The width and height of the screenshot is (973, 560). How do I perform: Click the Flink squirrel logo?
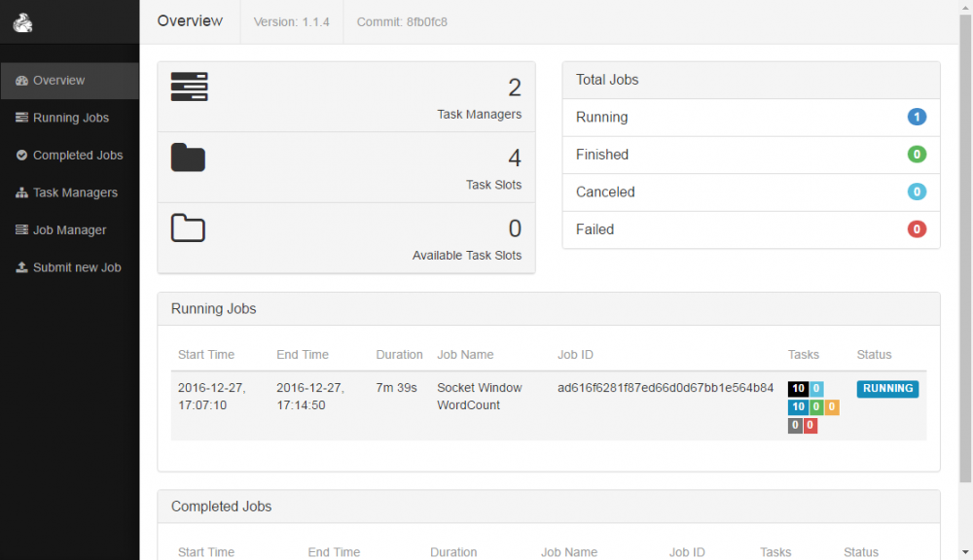click(23, 21)
